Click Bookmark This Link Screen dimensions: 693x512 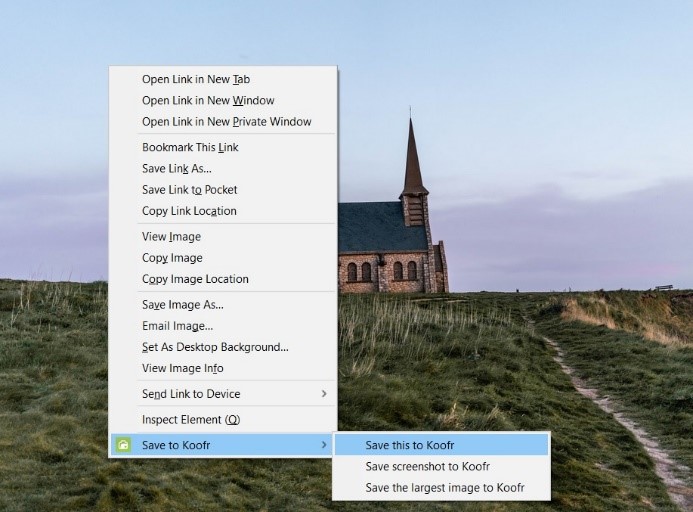190,147
